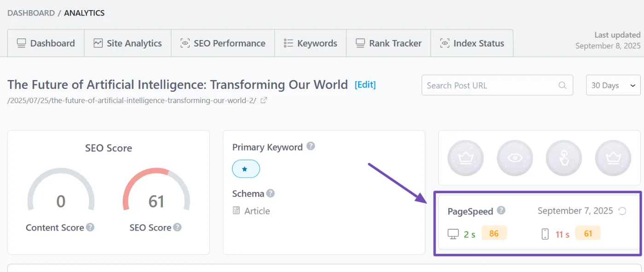Click the eye badge icon
The image size is (644, 272).
pos(515,158)
